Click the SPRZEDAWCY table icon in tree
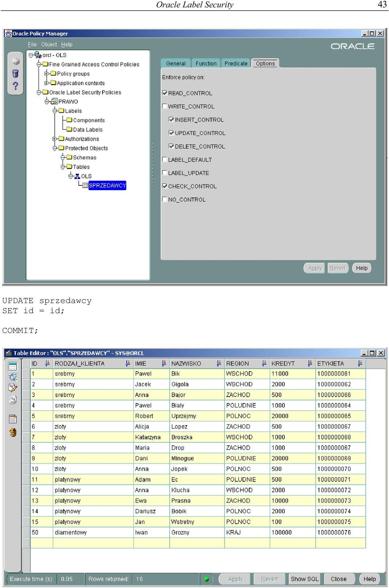The image size is (389, 588). (85, 185)
